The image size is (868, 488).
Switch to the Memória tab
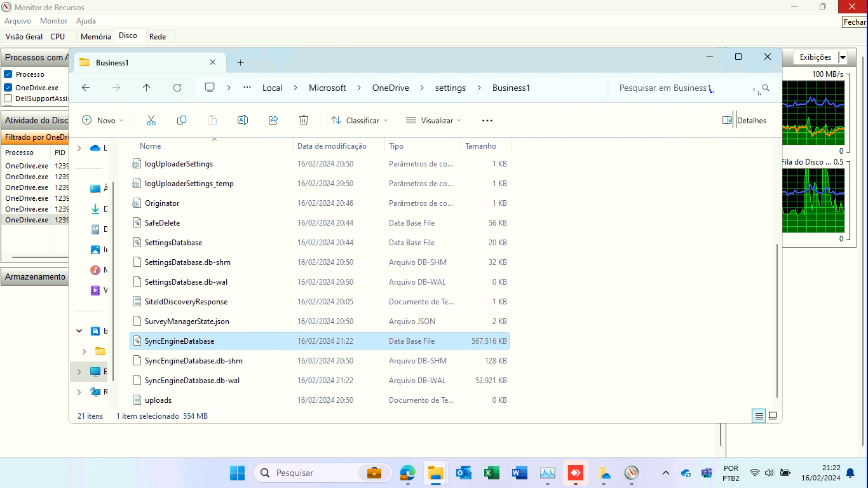(95, 37)
